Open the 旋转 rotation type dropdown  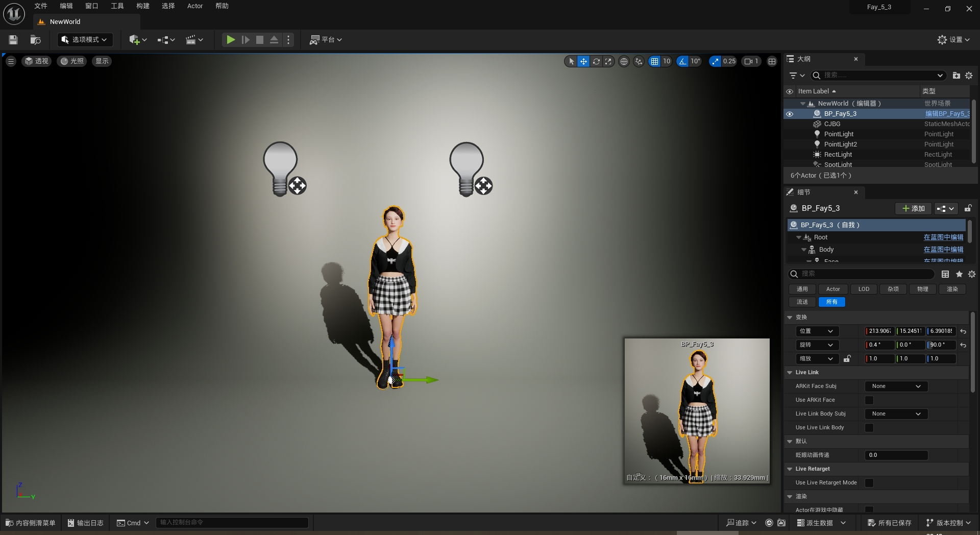(817, 345)
